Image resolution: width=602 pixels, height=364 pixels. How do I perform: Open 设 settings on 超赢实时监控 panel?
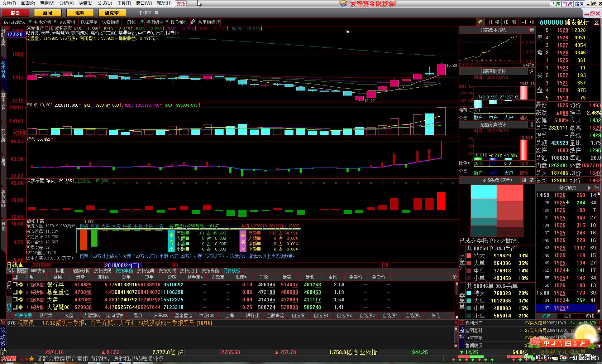pyautogui.click(x=531, y=71)
